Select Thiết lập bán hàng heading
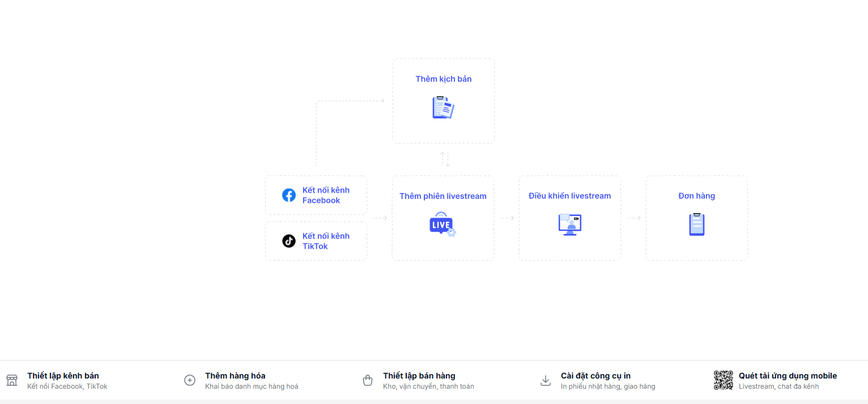 point(419,376)
